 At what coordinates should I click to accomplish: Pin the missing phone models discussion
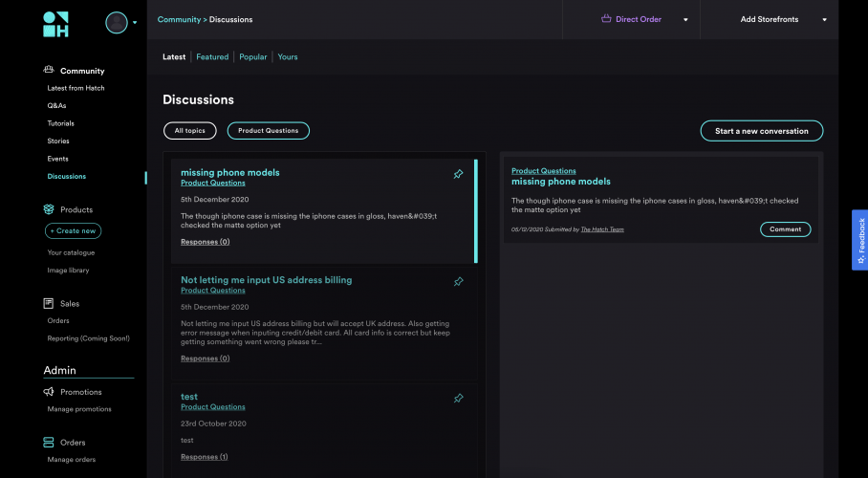[458, 174]
